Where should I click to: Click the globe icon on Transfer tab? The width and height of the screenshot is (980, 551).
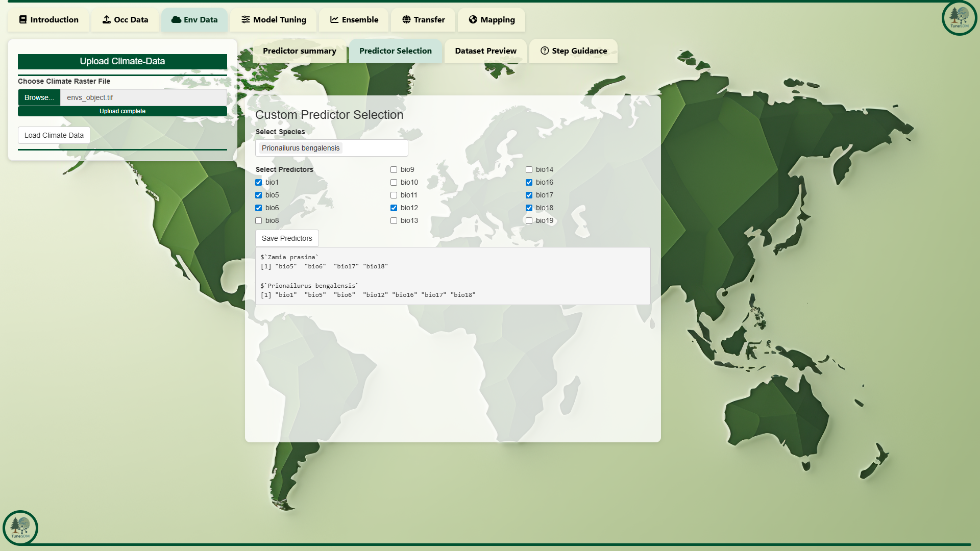click(x=406, y=20)
